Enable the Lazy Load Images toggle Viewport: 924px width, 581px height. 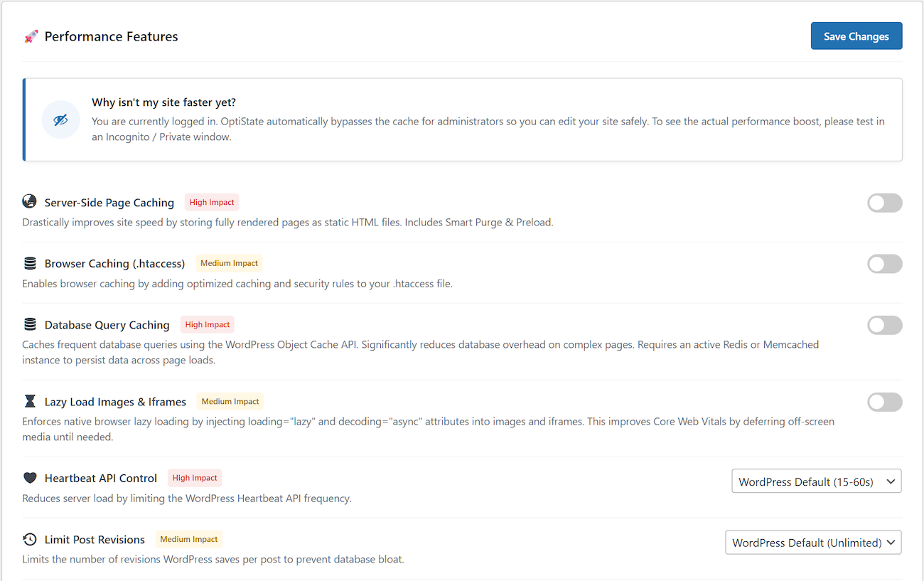pyautogui.click(x=884, y=402)
